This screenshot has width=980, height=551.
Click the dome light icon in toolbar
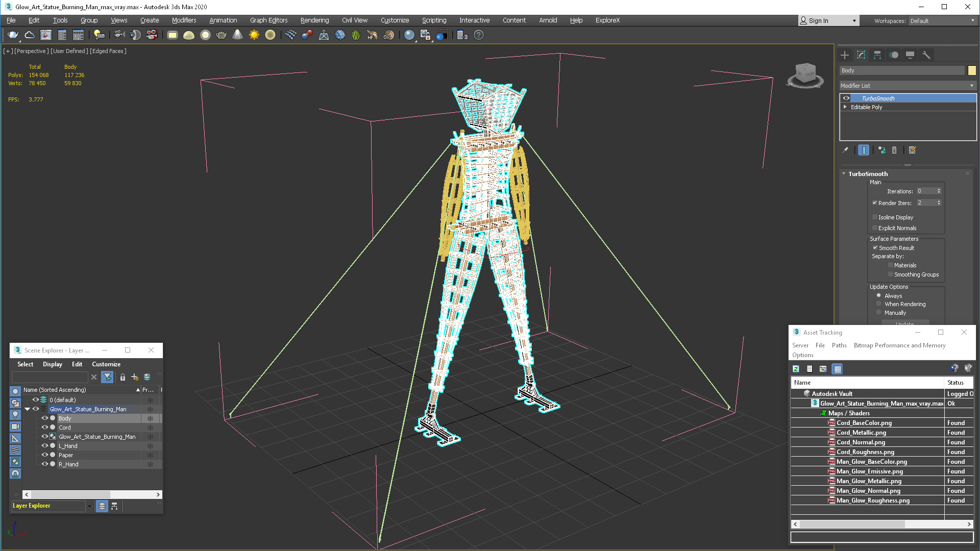tap(188, 35)
